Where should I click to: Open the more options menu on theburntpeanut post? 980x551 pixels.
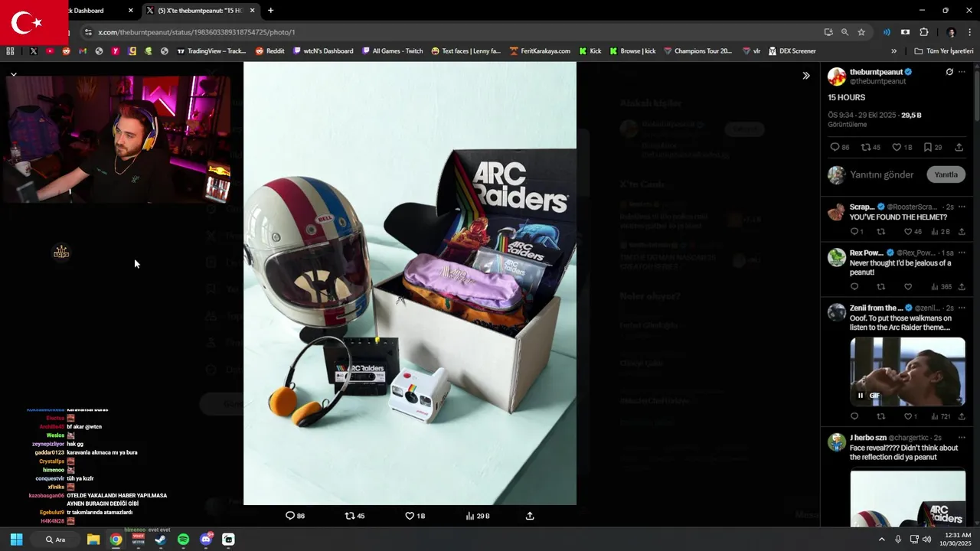point(962,72)
